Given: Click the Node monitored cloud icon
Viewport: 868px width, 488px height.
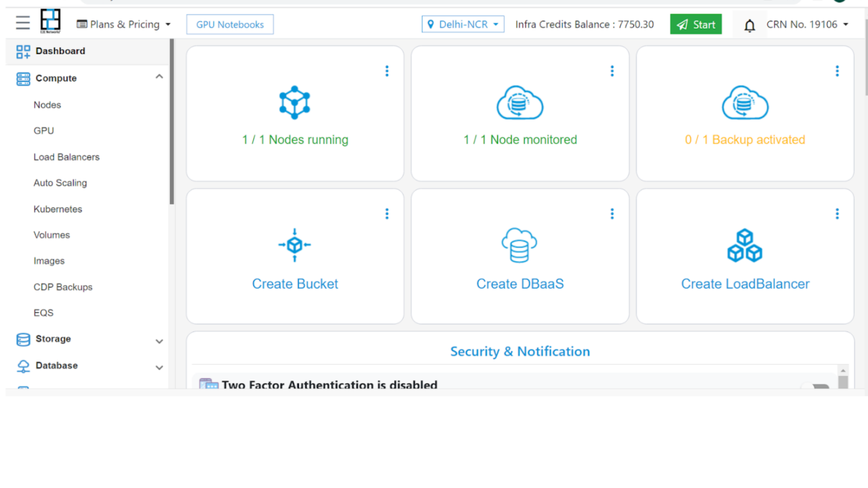Looking at the screenshot, I should (x=520, y=103).
